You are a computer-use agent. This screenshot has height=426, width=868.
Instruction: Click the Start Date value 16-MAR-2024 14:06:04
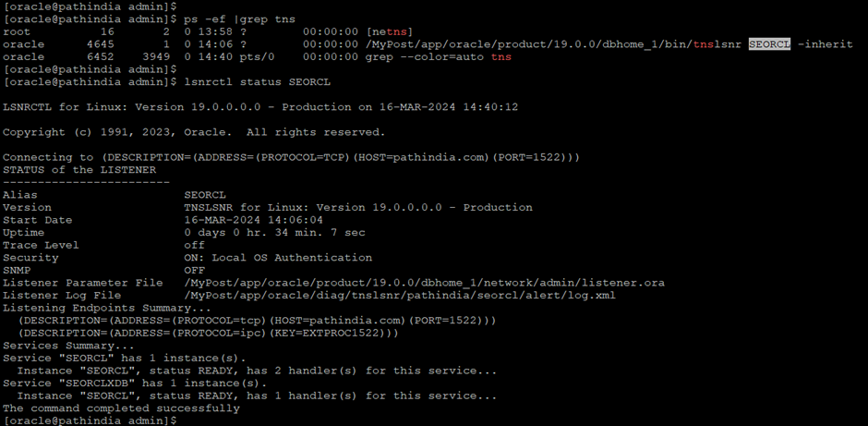click(254, 220)
